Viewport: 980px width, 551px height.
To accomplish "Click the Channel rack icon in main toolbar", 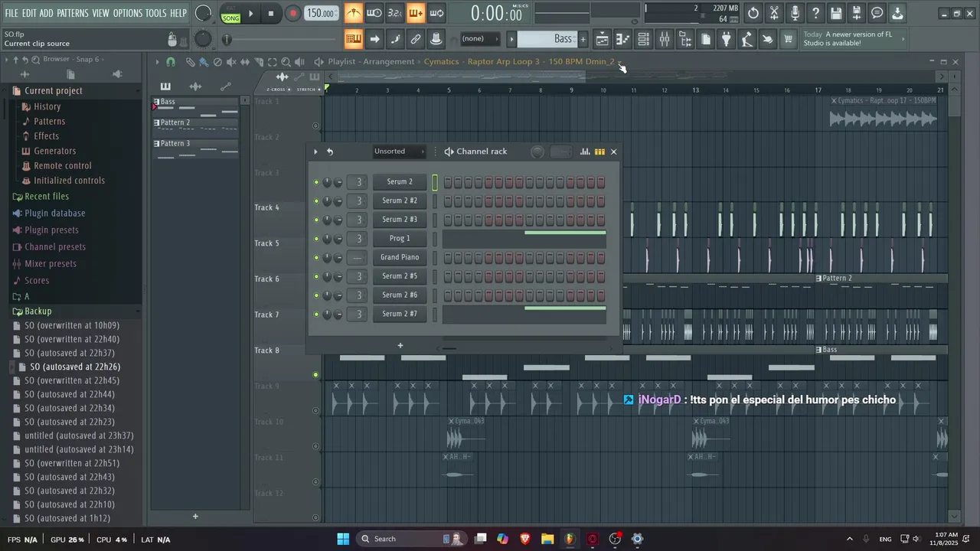I will 644,39.
